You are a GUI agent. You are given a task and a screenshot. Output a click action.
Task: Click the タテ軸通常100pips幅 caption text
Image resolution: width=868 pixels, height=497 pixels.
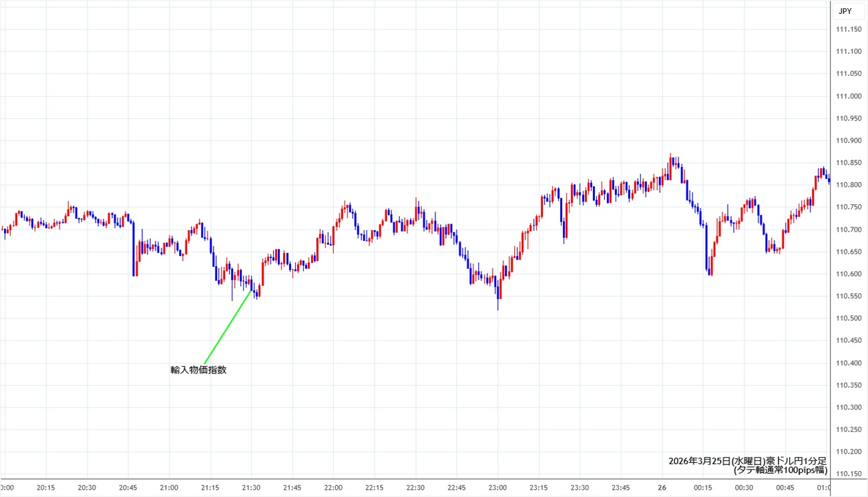pyautogui.click(x=780, y=470)
